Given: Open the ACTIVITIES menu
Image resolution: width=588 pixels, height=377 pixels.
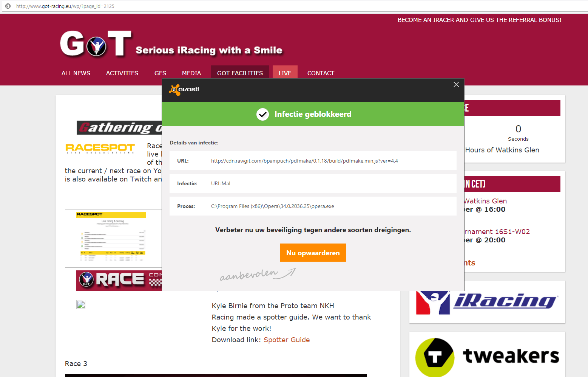Looking at the screenshot, I should [x=122, y=73].
